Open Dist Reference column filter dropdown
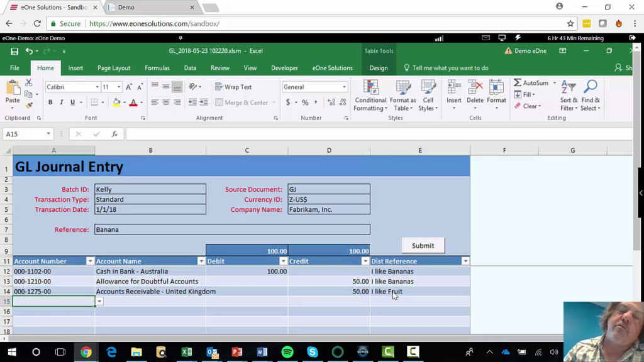 [465, 261]
